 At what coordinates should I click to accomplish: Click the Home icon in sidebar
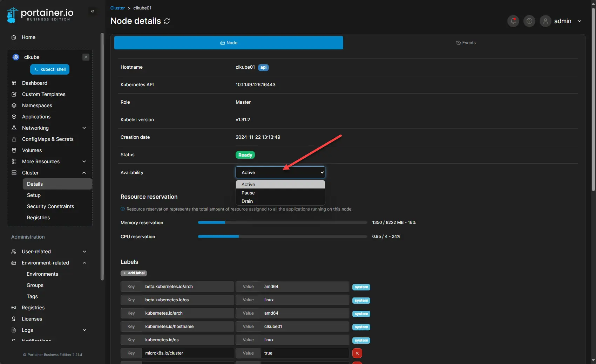(x=14, y=37)
